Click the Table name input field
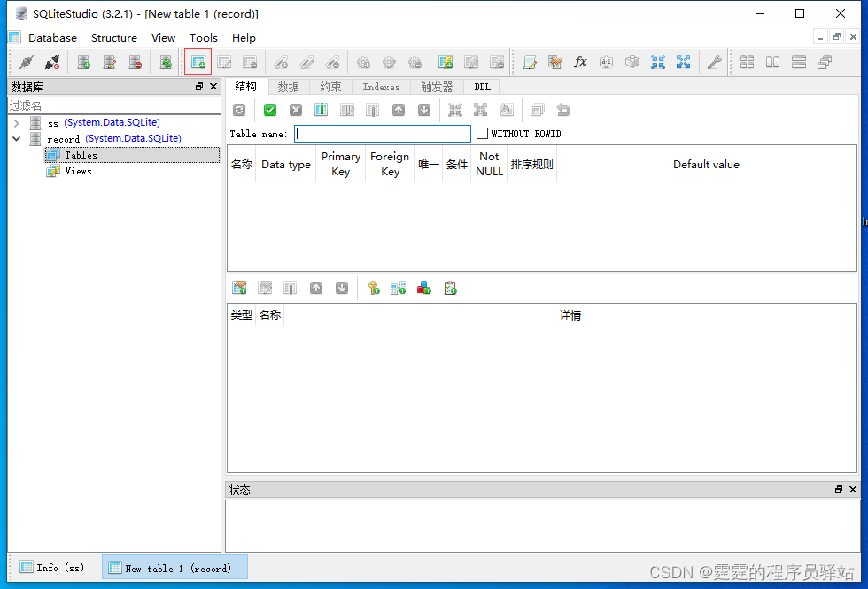Image resolution: width=868 pixels, height=589 pixels. 383,134
